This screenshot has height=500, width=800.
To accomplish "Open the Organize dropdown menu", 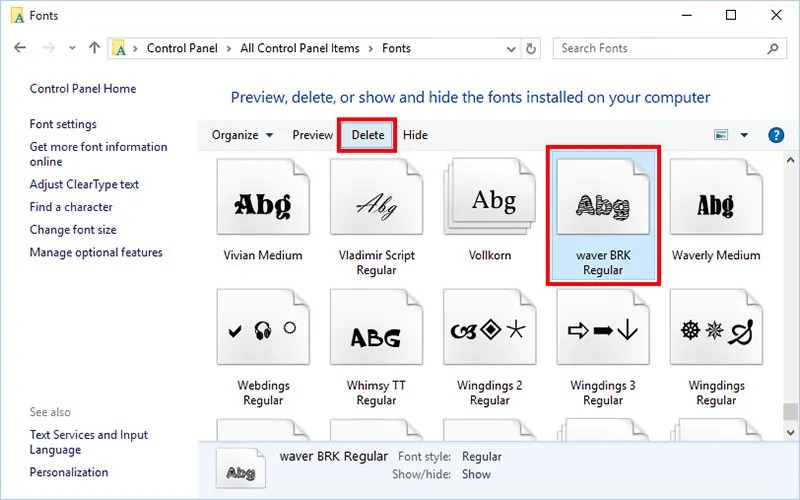I will coord(242,135).
